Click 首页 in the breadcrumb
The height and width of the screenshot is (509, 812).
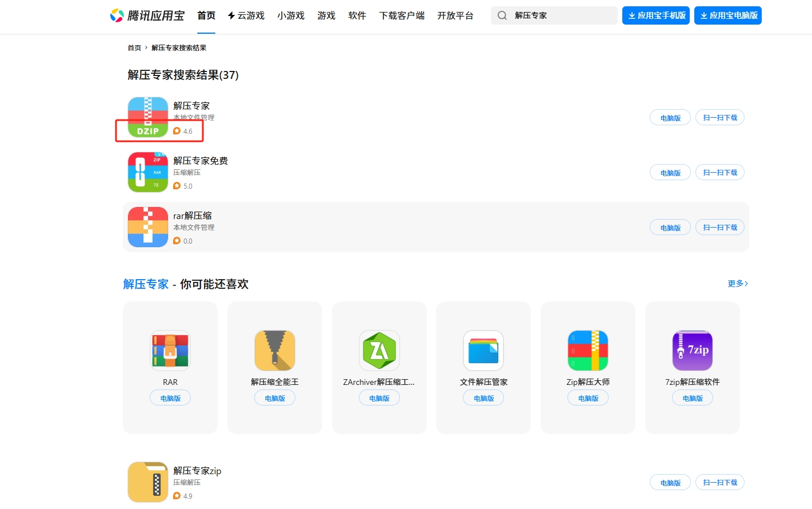[134, 48]
